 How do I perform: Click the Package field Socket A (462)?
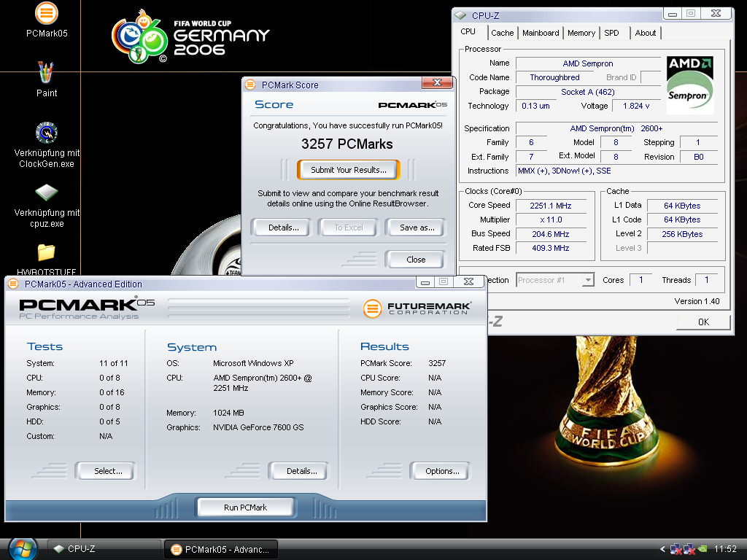[x=587, y=92]
